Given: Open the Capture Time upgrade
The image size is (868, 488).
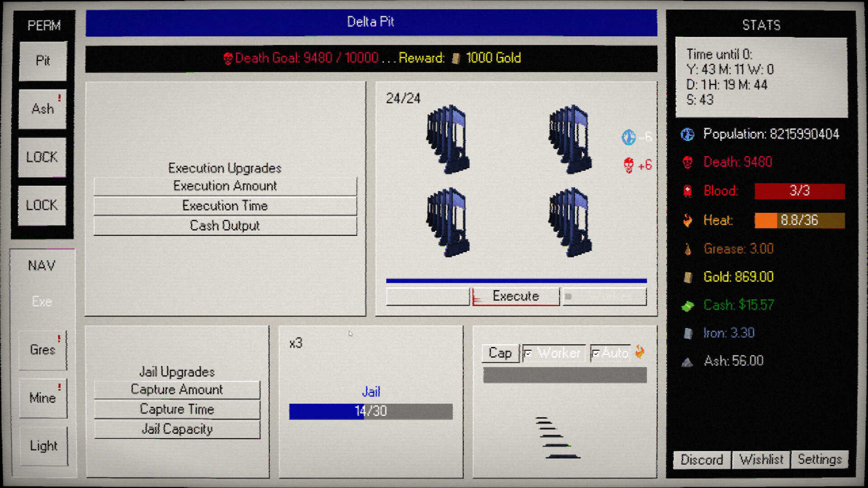Looking at the screenshot, I should pos(177,409).
